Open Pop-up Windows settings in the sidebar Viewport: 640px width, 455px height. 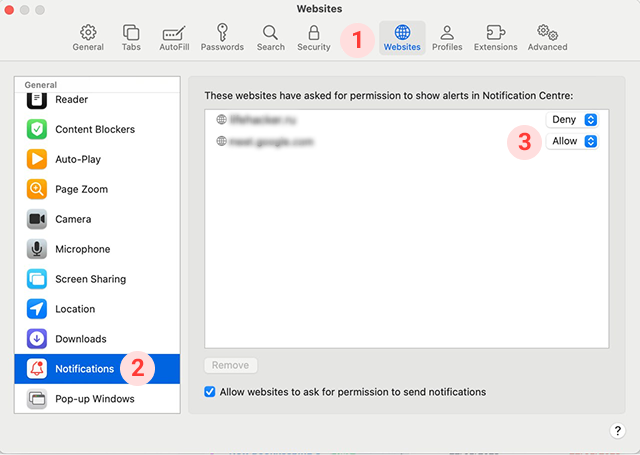pyautogui.click(x=94, y=399)
